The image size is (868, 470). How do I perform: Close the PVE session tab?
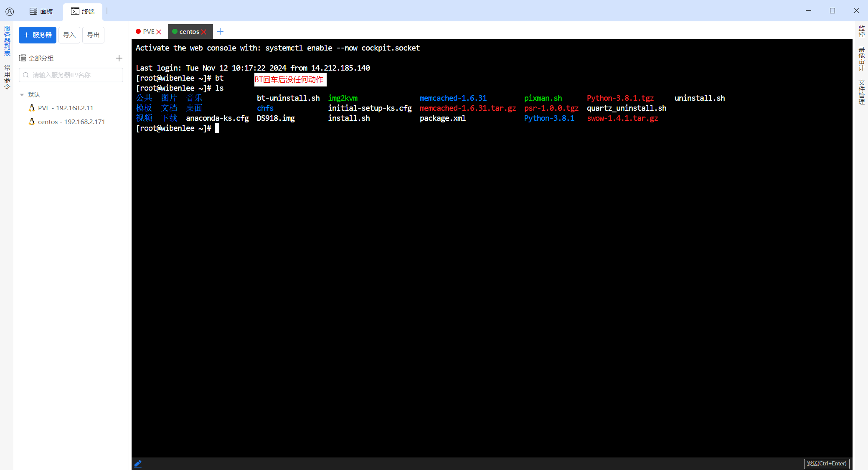[x=159, y=32]
